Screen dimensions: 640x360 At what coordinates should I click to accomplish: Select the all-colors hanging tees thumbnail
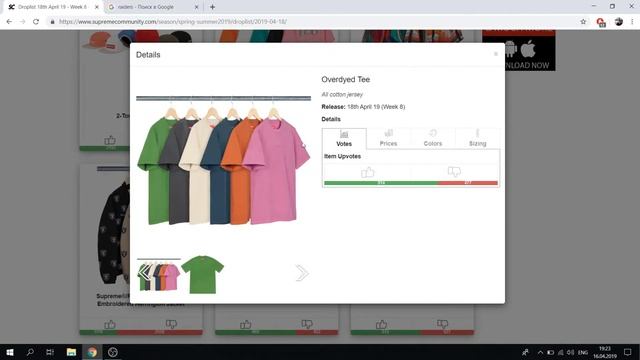tap(159, 274)
